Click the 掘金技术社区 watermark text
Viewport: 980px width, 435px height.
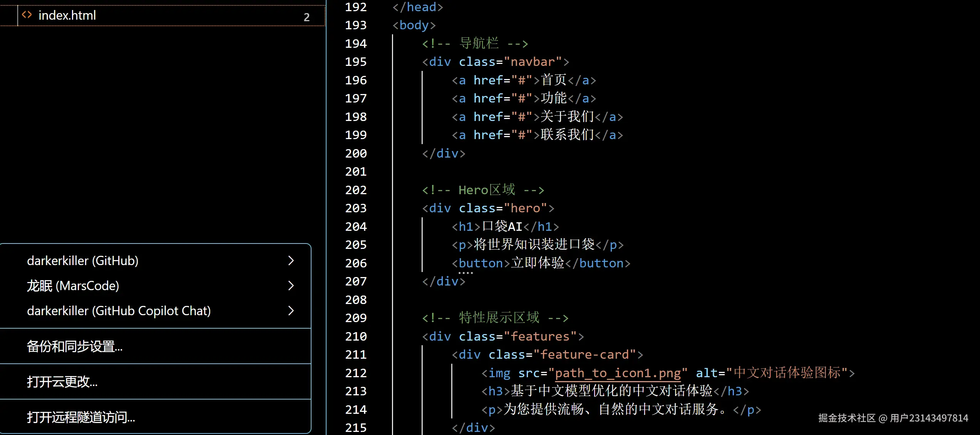click(847, 418)
